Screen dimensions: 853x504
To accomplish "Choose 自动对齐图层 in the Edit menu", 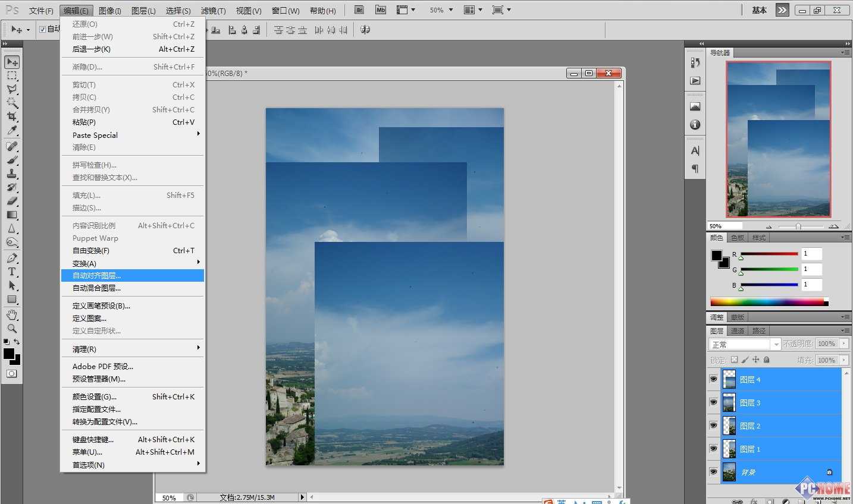I will point(133,276).
